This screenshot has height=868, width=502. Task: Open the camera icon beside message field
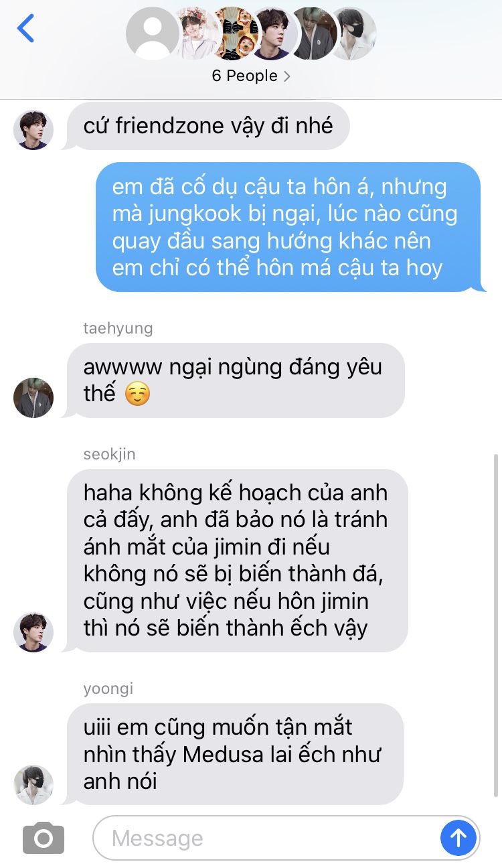tap(44, 838)
